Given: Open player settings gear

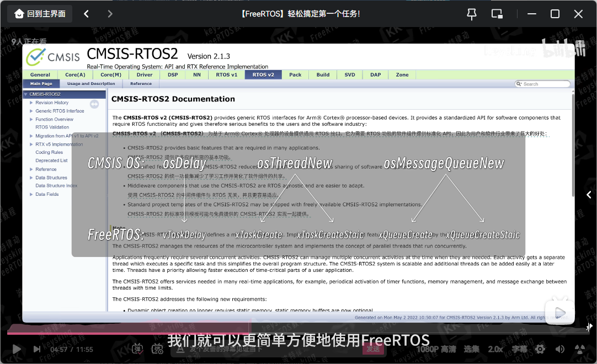Looking at the screenshot, I should tap(540, 349).
